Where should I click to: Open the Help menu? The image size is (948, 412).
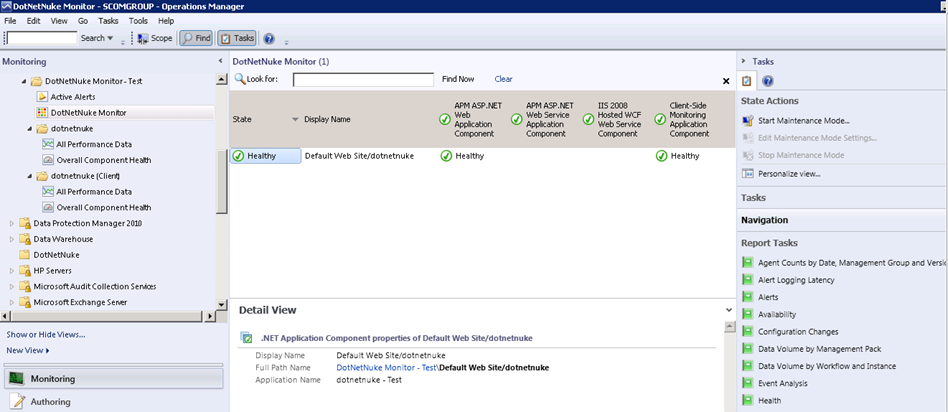pos(166,21)
